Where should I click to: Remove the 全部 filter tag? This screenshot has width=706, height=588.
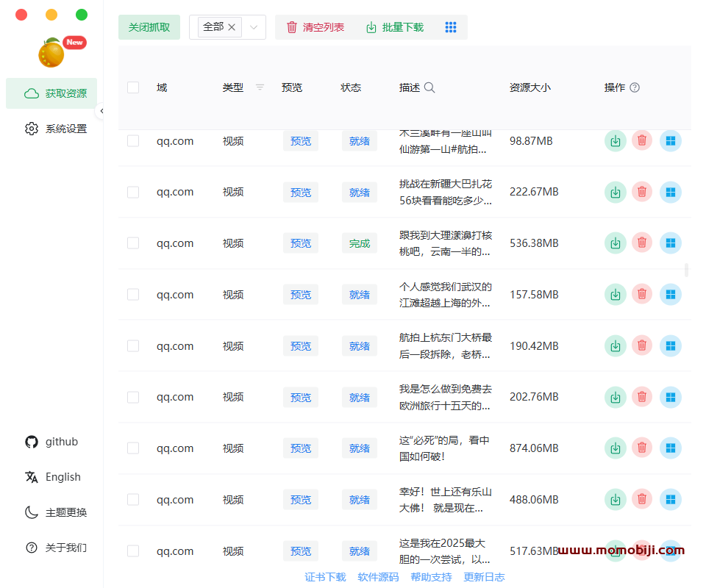click(x=232, y=26)
